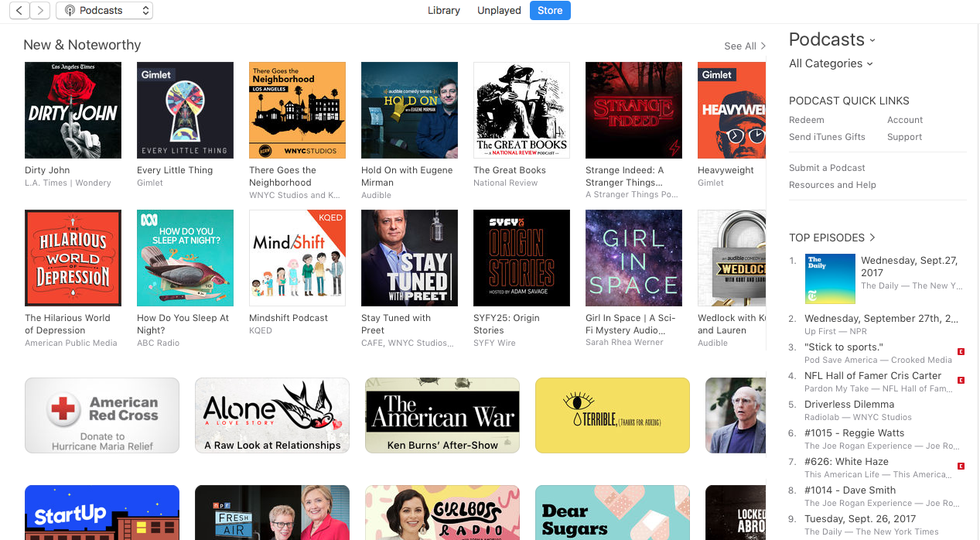The image size is (980, 540).
Task: Click Send iTunes Gifts link
Action: (827, 137)
